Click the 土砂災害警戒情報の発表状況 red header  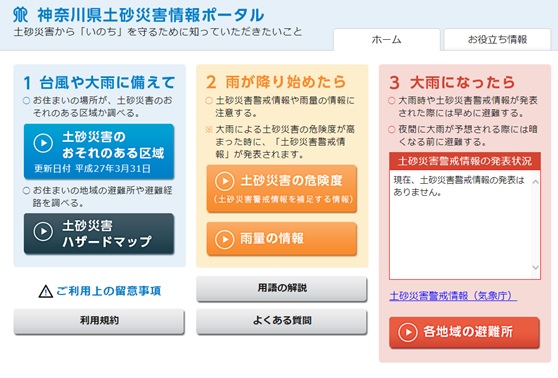(x=465, y=161)
